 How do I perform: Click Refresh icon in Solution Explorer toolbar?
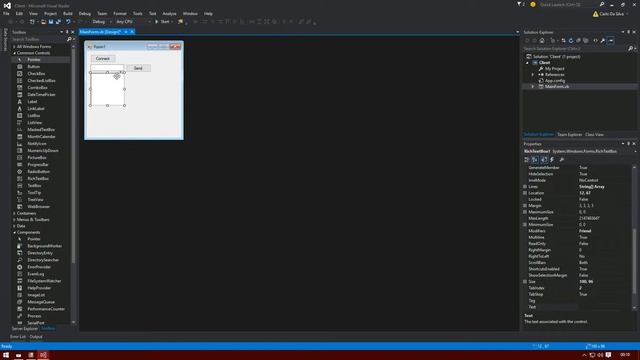[571, 40]
